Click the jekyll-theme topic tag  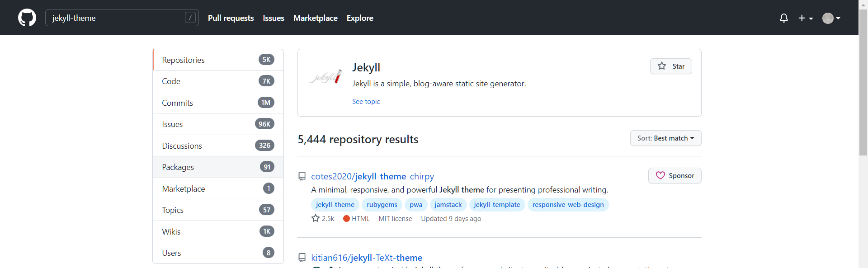(x=335, y=205)
